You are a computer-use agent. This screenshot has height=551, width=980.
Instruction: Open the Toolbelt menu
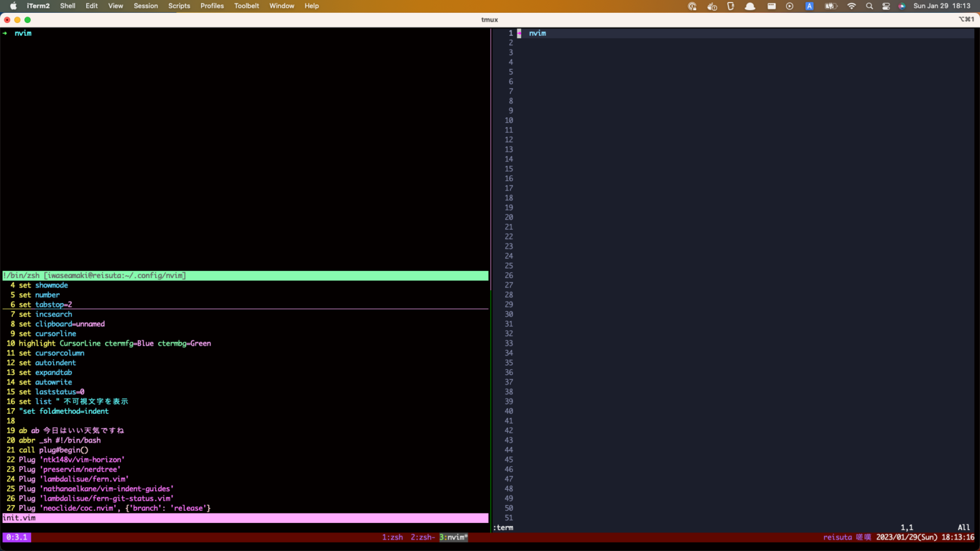(x=246, y=6)
